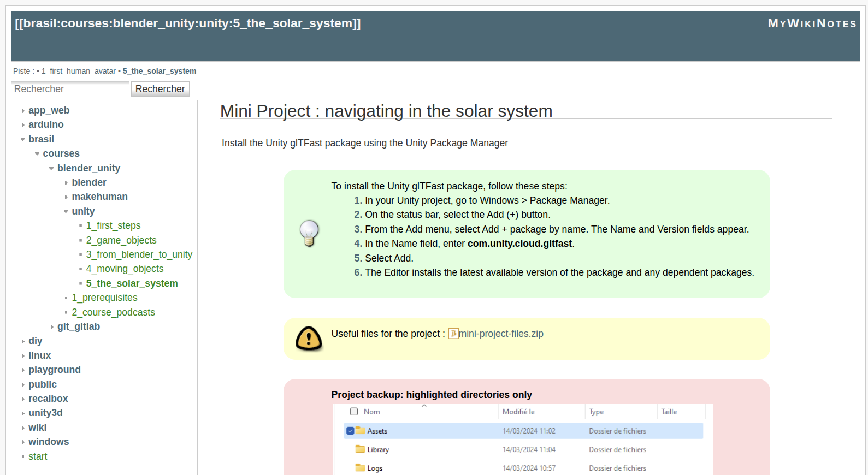The height and width of the screenshot is (475, 868).
Task: Download mini-project-files.zip
Action: [x=501, y=334]
